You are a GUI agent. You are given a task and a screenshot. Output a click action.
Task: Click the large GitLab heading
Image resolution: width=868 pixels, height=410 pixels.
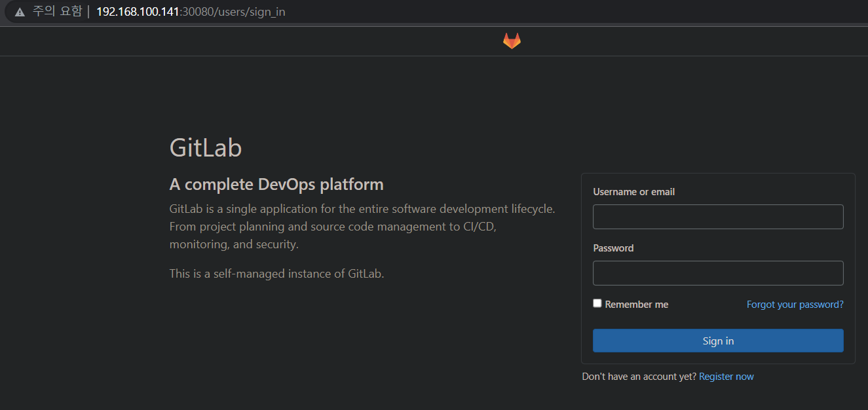[206, 148]
